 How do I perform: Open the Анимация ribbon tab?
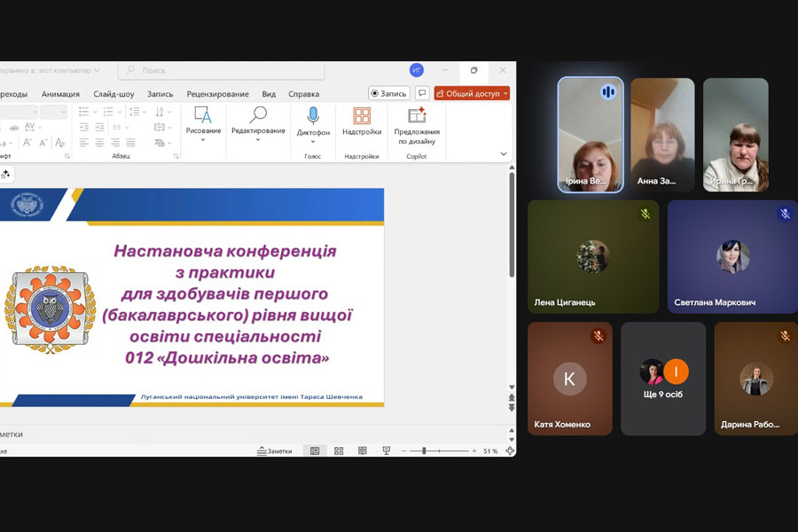(60, 94)
